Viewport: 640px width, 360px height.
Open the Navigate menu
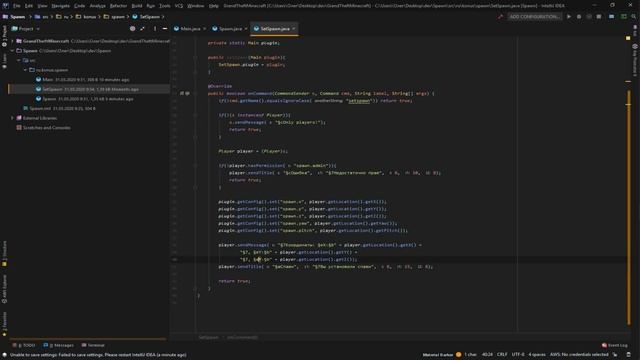[60, 6]
